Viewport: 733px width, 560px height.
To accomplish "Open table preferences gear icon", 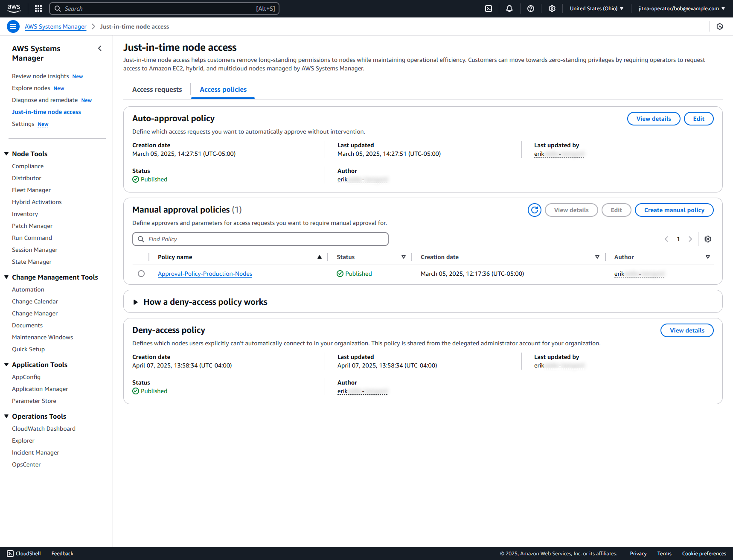I will [708, 239].
